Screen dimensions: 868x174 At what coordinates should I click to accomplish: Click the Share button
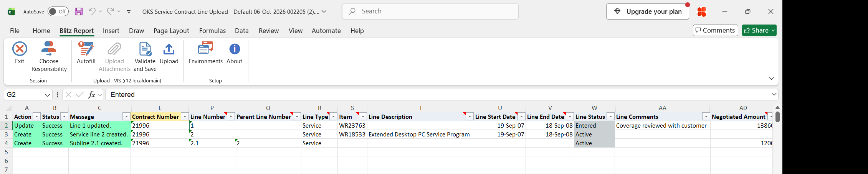click(759, 30)
